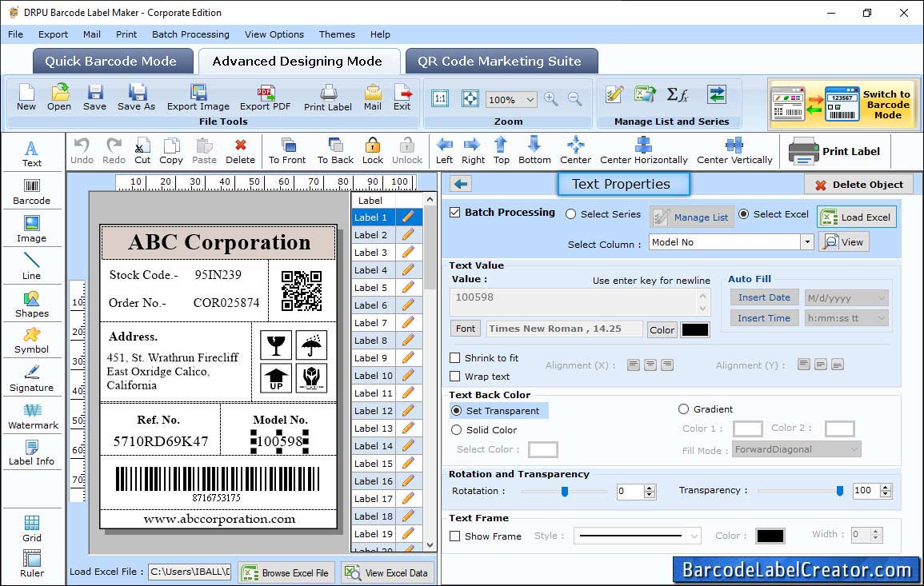Select the Select Series radio button
The height and width of the screenshot is (586, 924).
[x=570, y=214]
